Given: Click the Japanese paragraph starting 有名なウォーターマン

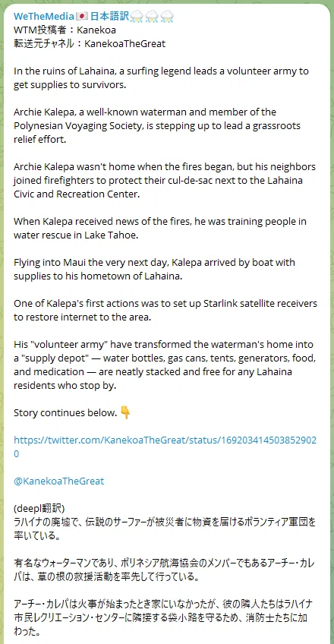Looking at the screenshot, I should (164, 570).
